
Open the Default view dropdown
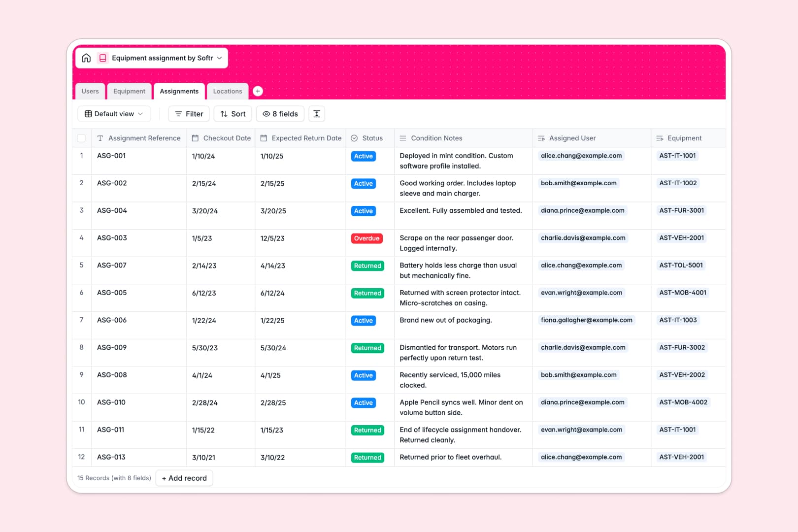[x=114, y=114]
